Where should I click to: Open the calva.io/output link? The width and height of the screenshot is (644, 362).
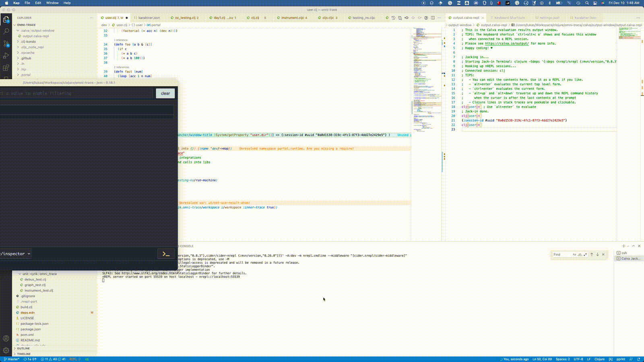pos(506,43)
